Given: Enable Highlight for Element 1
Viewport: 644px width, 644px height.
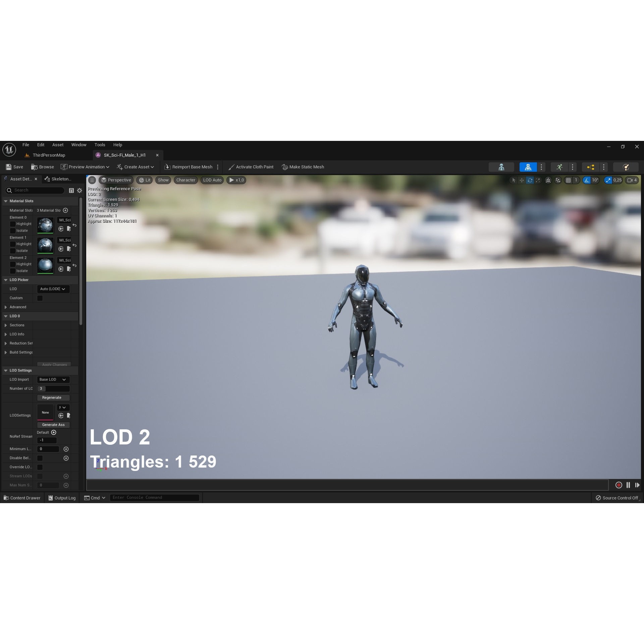Looking at the screenshot, I should [13, 244].
